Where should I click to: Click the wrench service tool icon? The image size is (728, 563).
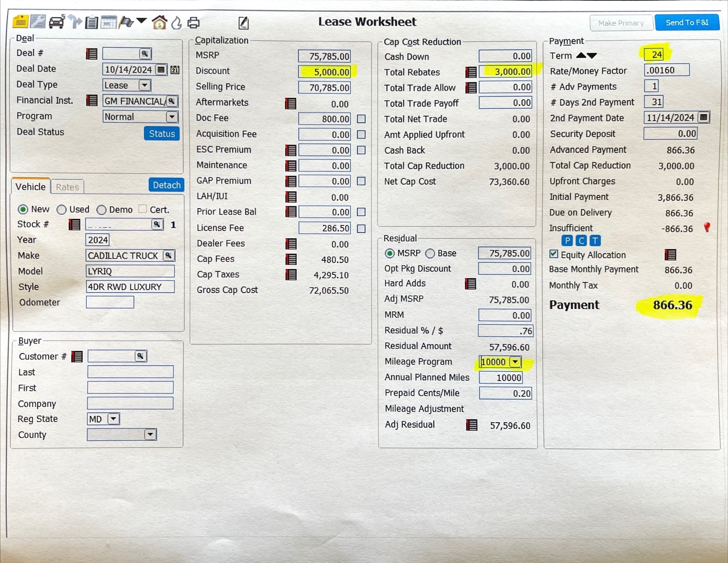pyautogui.click(x=38, y=22)
